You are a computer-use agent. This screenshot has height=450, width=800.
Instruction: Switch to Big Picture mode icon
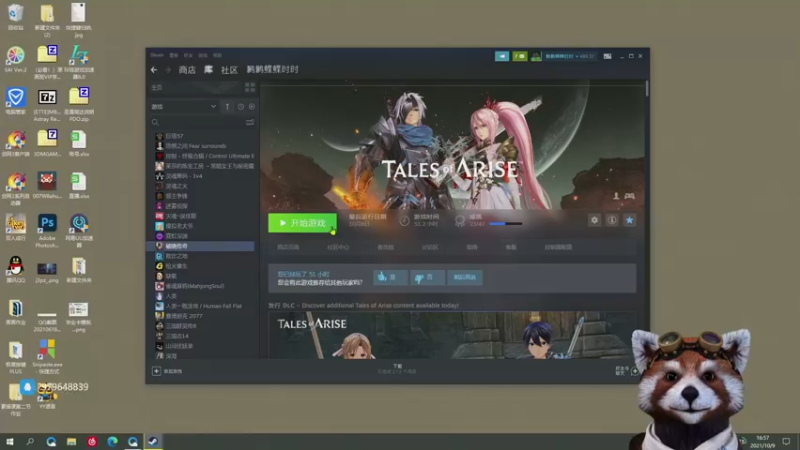pos(607,56)
